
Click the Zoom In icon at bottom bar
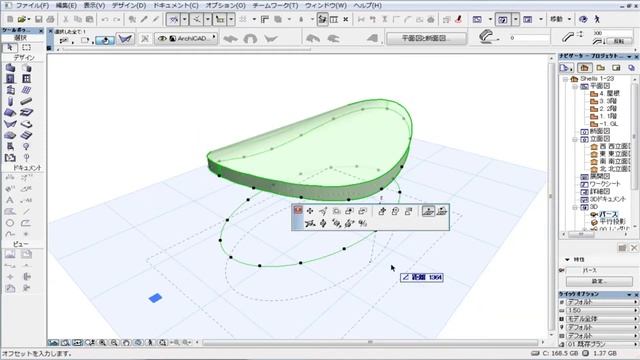coord(102,342)
